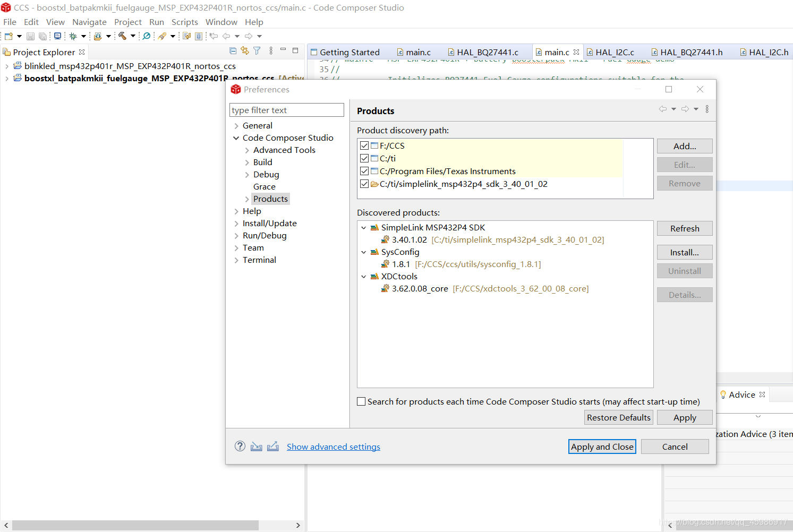793x532 pixels.
Task: Build the project with the hammer icon
Action: pos(122,36)
